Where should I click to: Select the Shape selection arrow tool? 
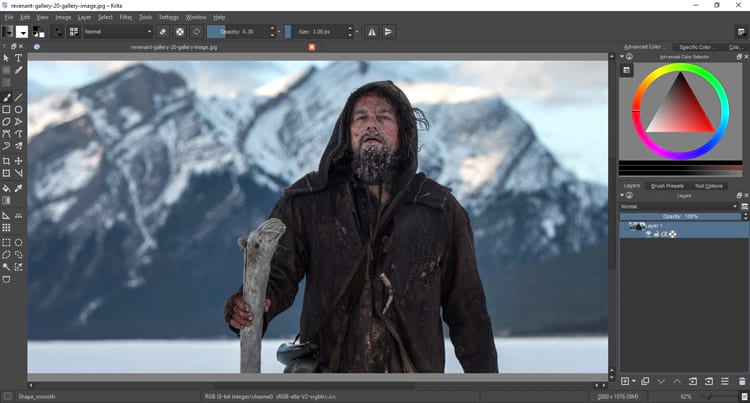coord(6,58)
